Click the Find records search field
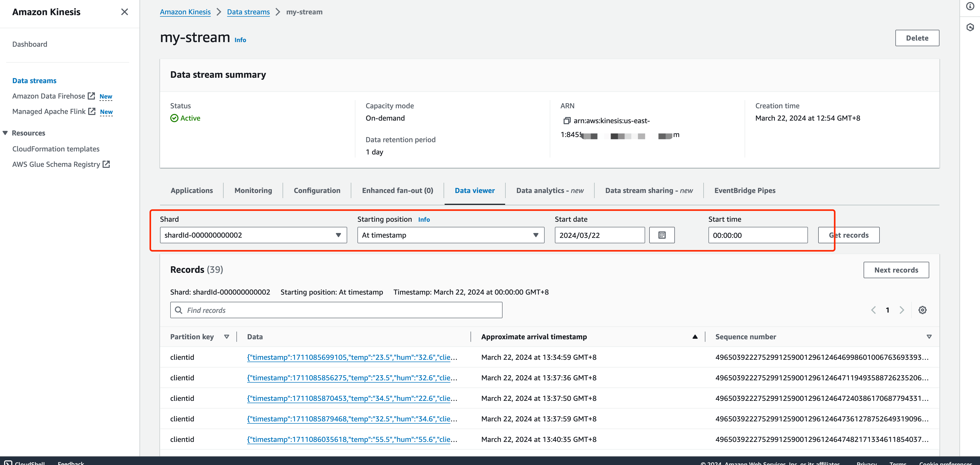 [x=336, y=310]
